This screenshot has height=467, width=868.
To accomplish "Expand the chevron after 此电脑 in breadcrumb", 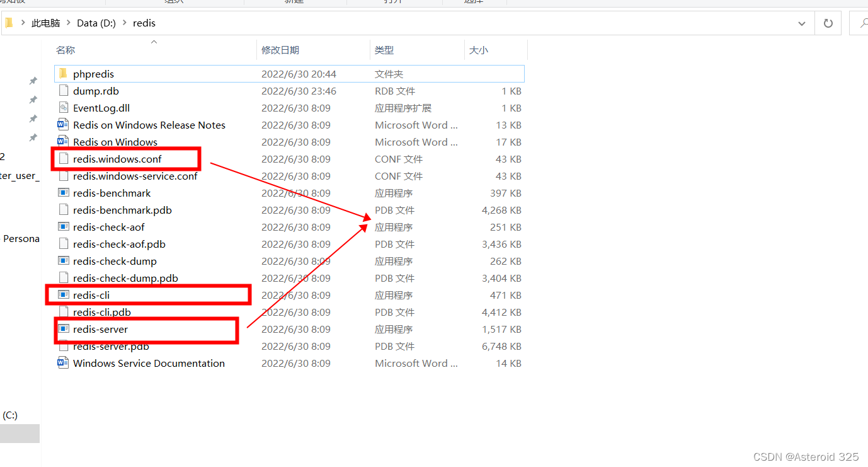I will pos(69,23).
